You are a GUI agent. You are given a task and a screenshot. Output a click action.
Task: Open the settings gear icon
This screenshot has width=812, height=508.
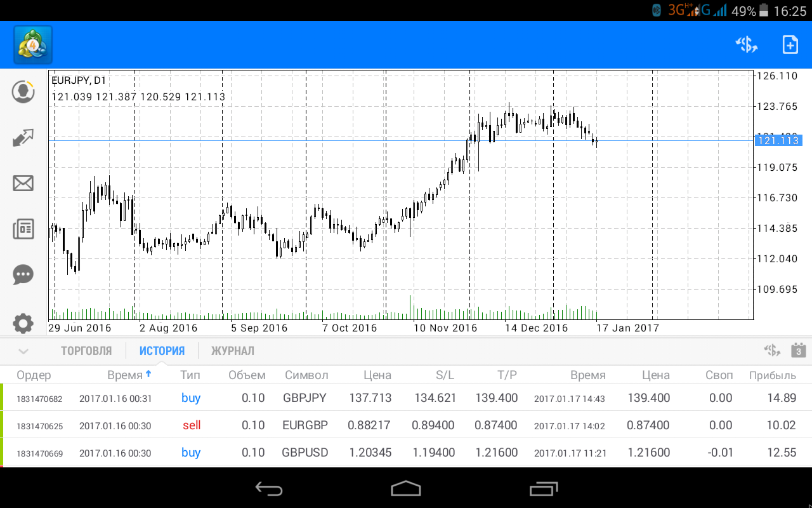(23, 323)
